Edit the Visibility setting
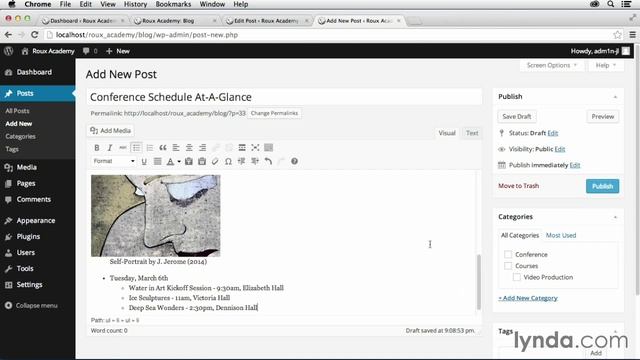640x360 pixels. (560, 149)
